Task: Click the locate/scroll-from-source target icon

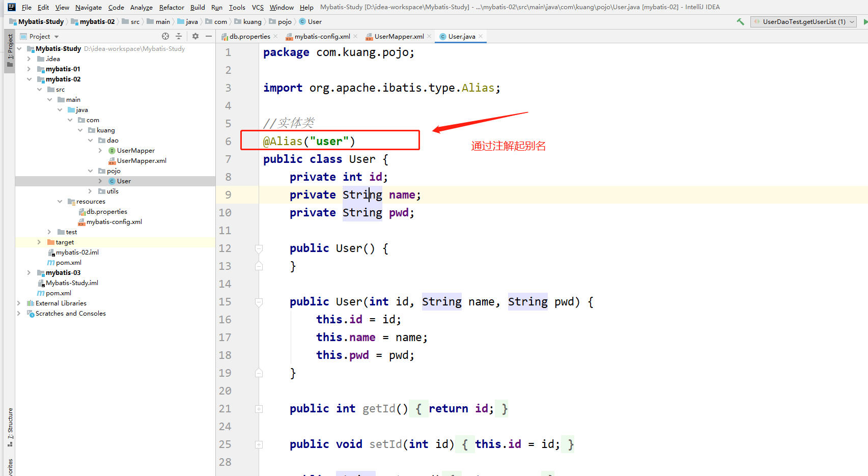Action: tap(165, 36)
